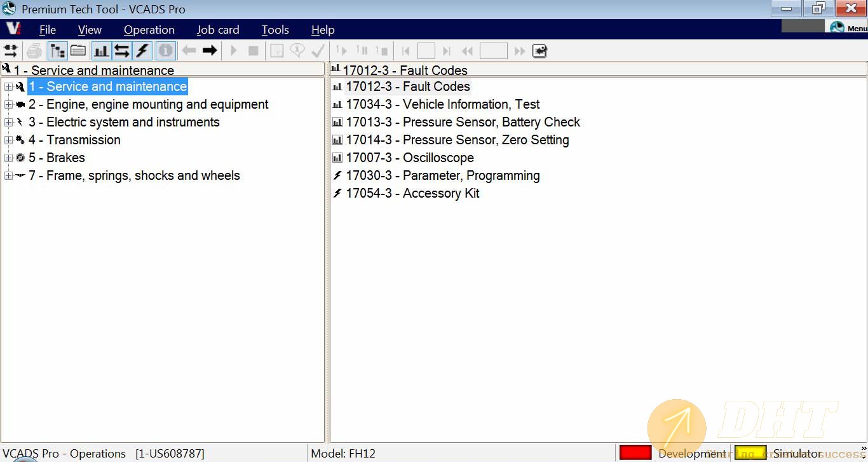
Task: Select '3 - Electric system and instruments'
Action: [124, 122]
